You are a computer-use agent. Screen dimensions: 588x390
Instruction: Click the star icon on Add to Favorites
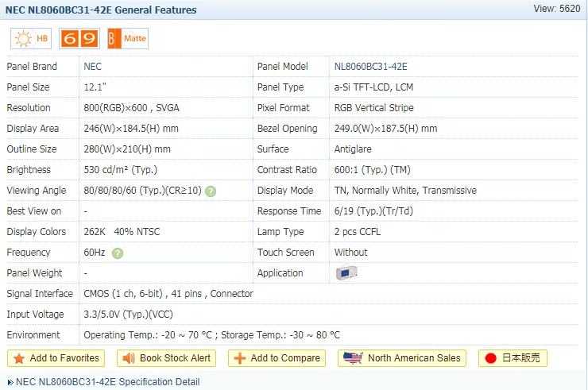19,358
